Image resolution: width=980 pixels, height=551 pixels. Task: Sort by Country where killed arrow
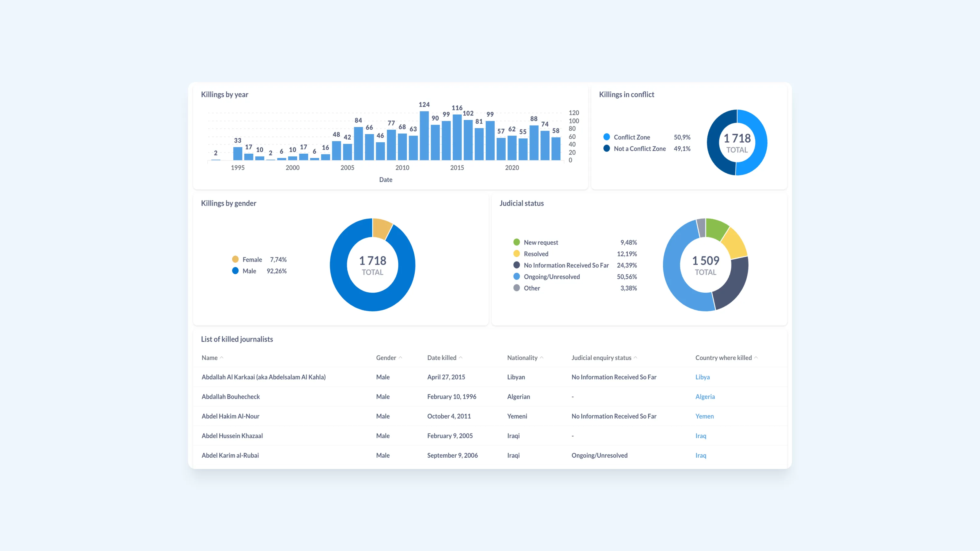point(756,358)
